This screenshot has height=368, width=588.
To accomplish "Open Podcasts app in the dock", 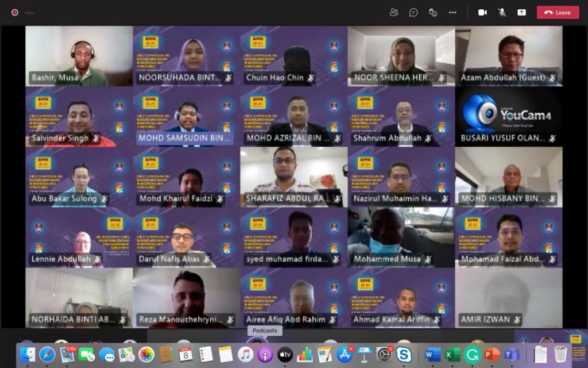I will 265,355.
